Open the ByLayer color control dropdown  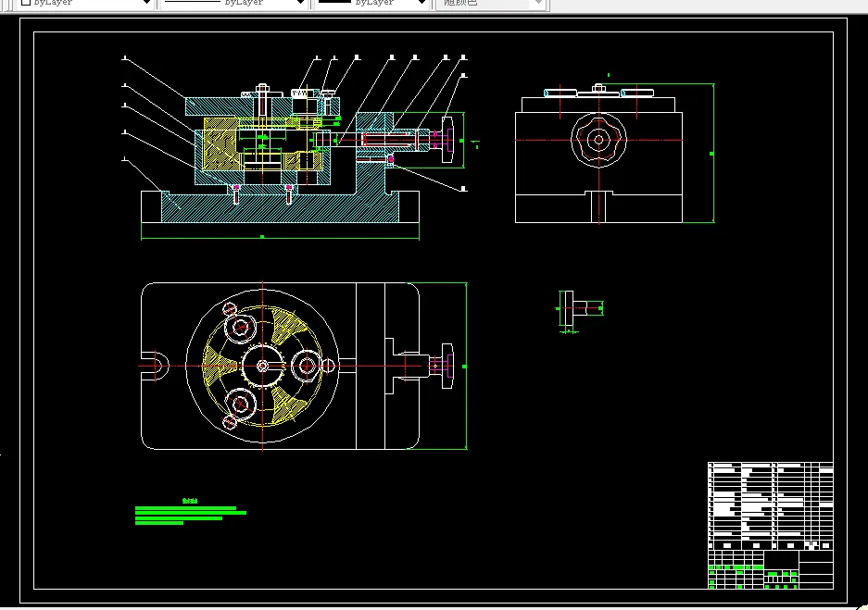85,4
